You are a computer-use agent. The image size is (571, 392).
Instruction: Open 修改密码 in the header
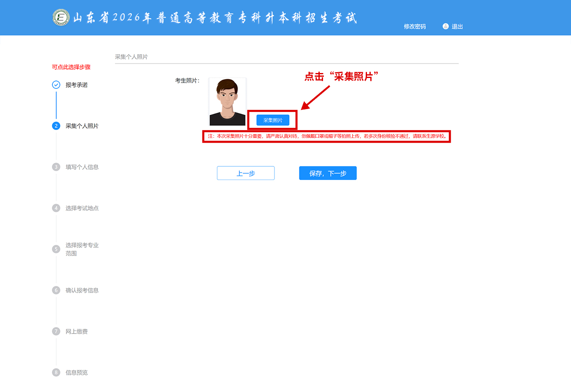(415, 27)
